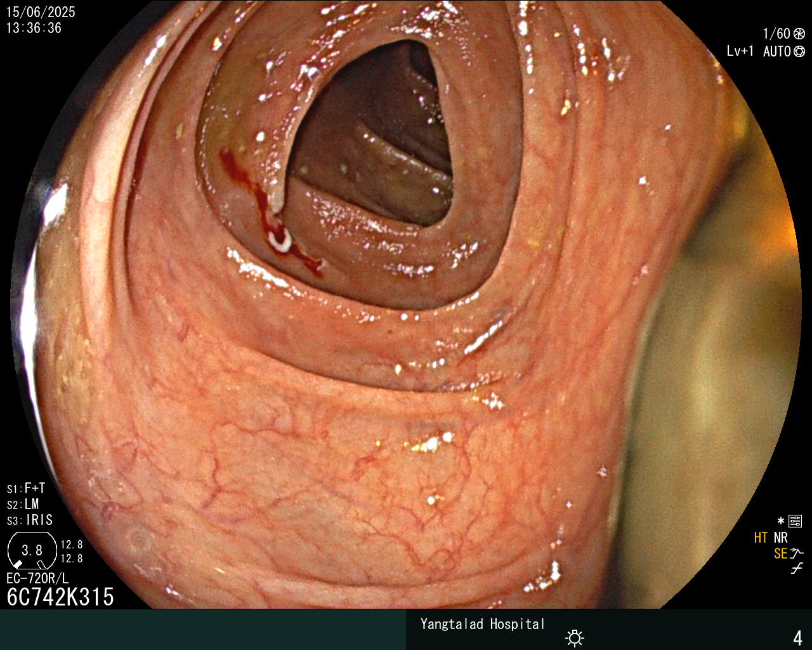Click the scope tip diagram showing 3.8
Image resolution: width=812 pixels, height=650 pixels.
32,550
